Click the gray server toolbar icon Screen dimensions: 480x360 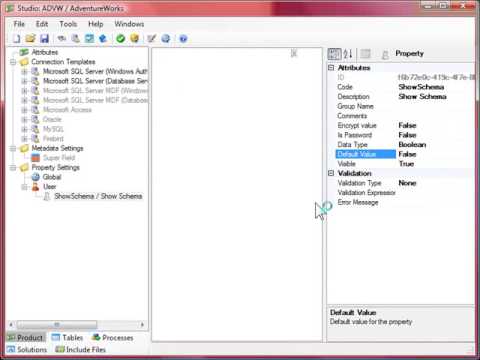[76, 39]
